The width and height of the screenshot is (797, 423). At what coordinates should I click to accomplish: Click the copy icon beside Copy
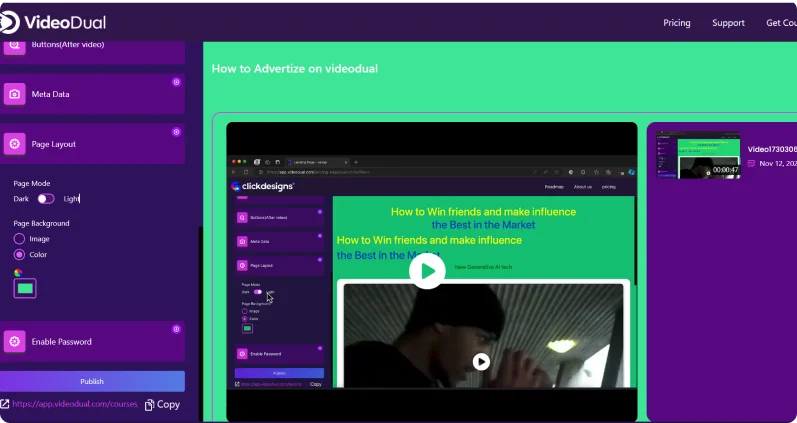tap(149, 405)
